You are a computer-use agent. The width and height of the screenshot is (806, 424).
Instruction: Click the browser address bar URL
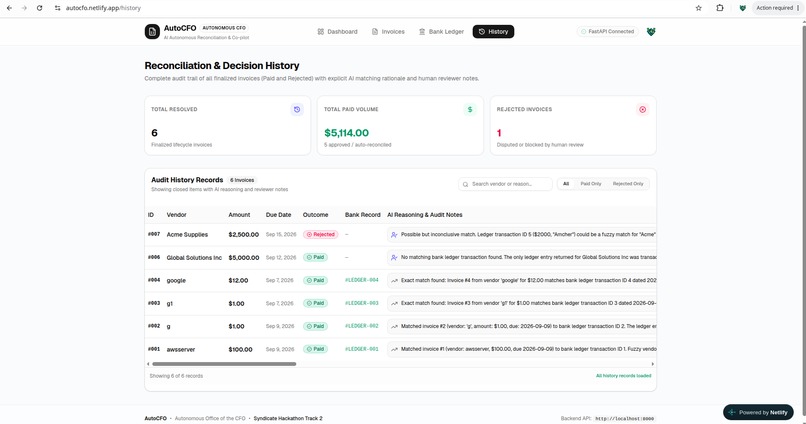(x=103, y=8)
